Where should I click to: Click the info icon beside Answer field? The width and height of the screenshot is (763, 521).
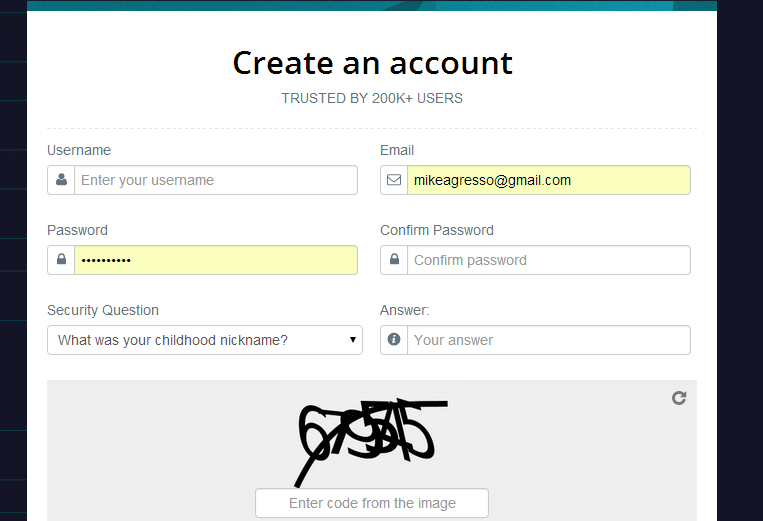point(394,340)
